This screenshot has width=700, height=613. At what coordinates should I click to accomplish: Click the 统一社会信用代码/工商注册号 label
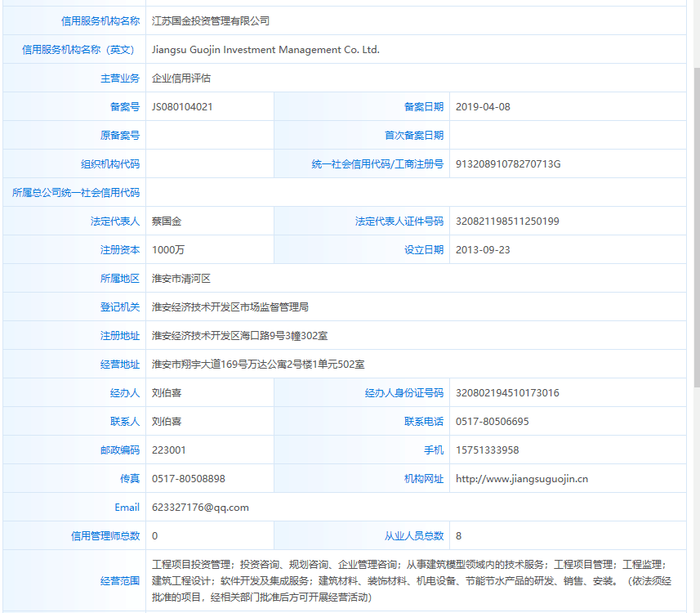(377, 164)
